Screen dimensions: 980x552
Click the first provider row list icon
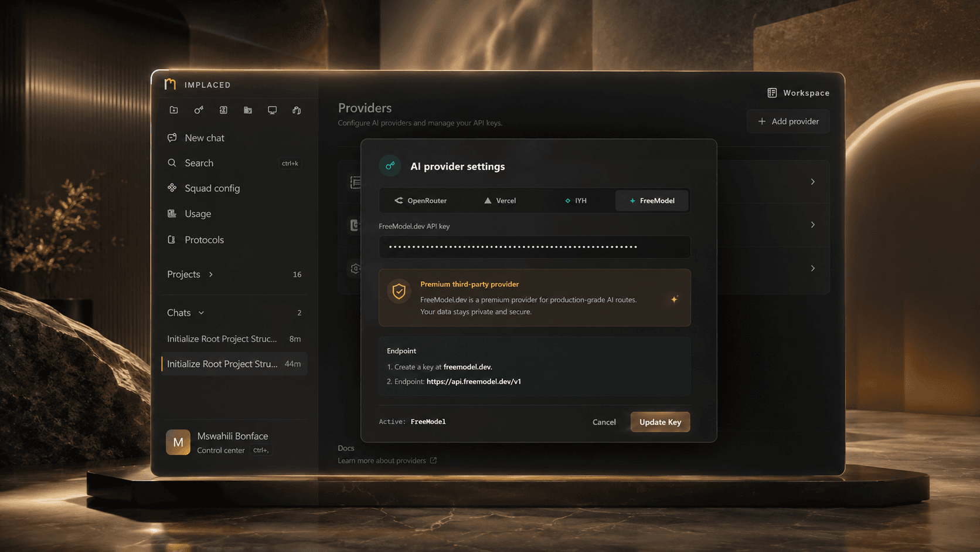(355, 182)
